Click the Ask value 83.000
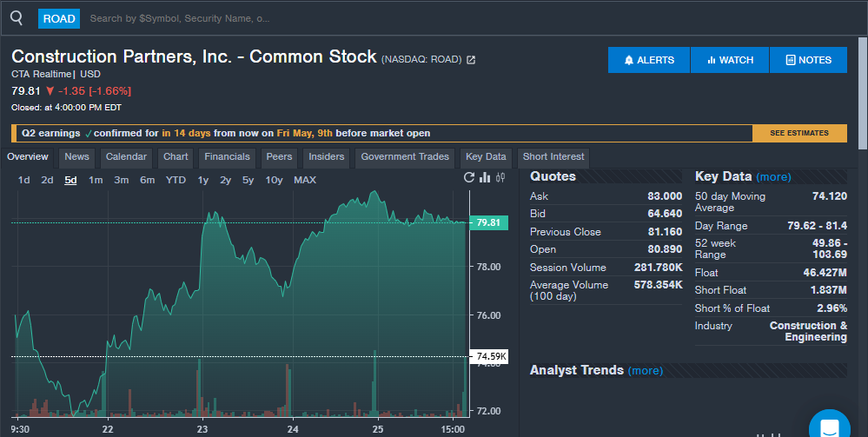Image resolution: width=868 pixels, height=437 pixels. (x=665, y=196)
